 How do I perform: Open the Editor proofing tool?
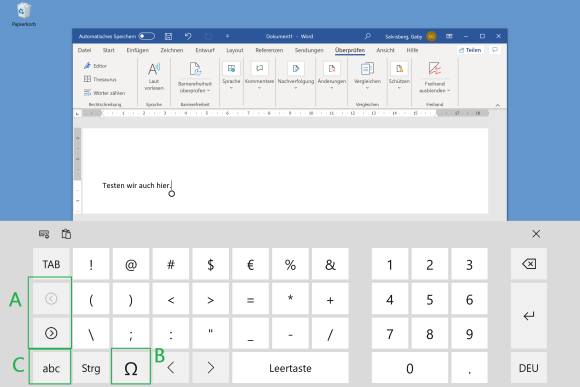(x=95, y=66)
